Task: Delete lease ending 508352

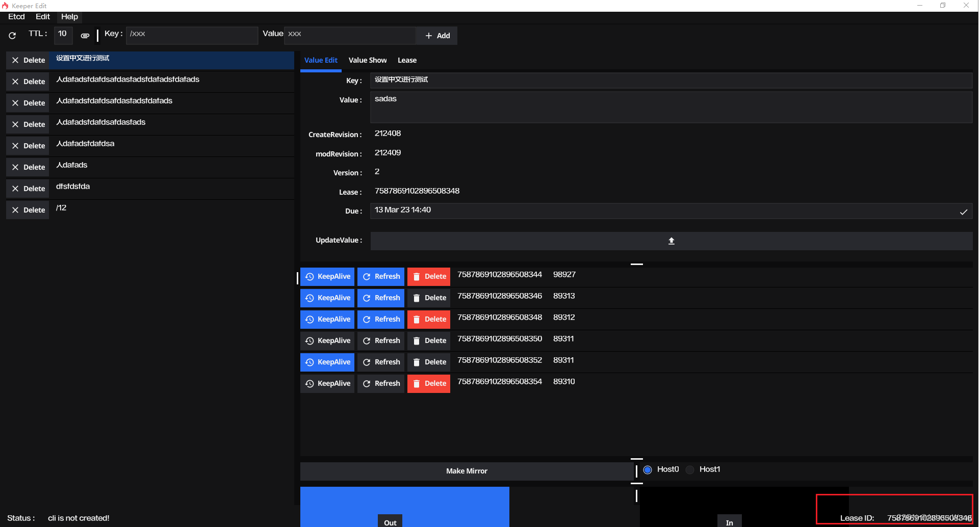Action: point(429,362)
